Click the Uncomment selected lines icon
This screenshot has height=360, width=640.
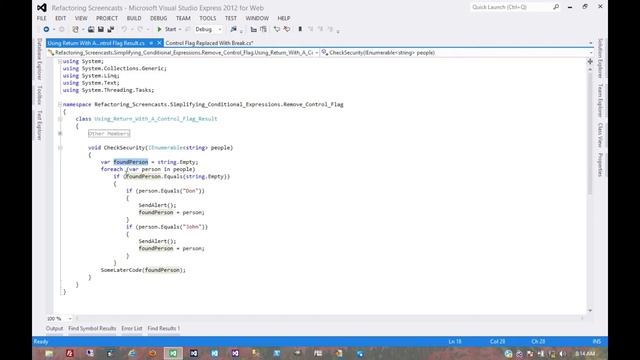coord(263,29)
